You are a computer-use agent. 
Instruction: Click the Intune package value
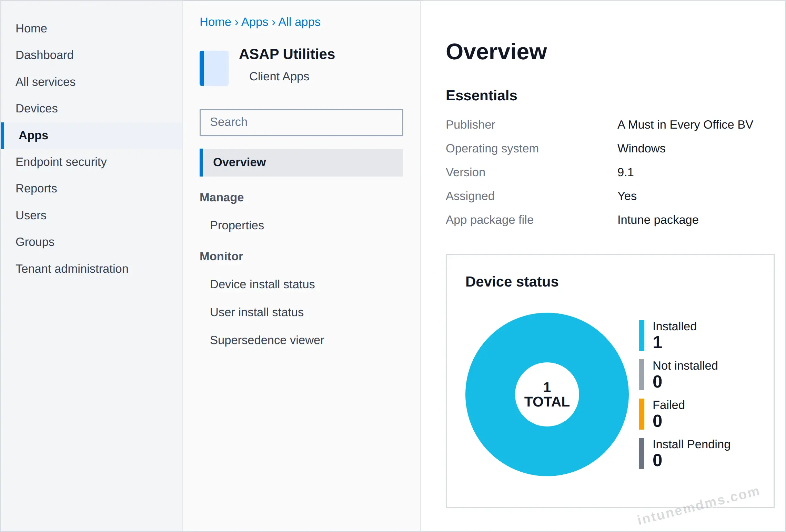658,220
